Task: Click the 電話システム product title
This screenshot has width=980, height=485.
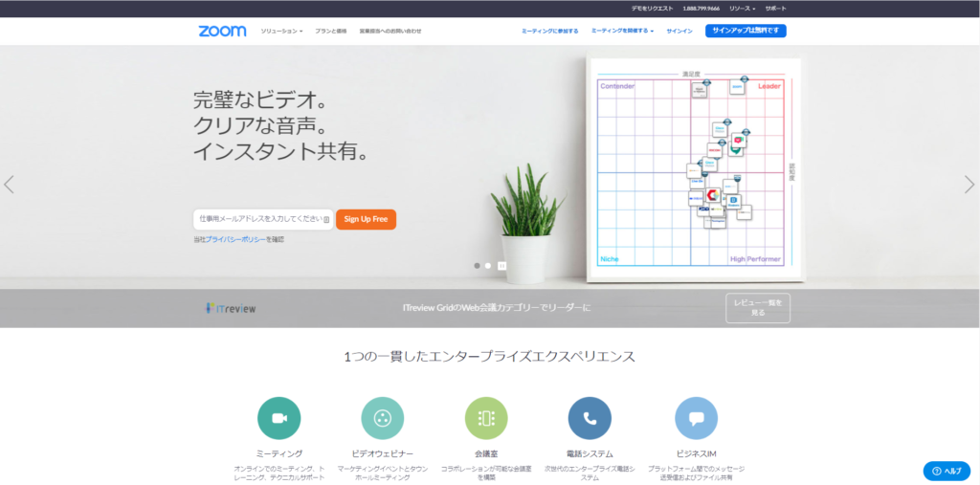Action: click(x=590, y=453)
